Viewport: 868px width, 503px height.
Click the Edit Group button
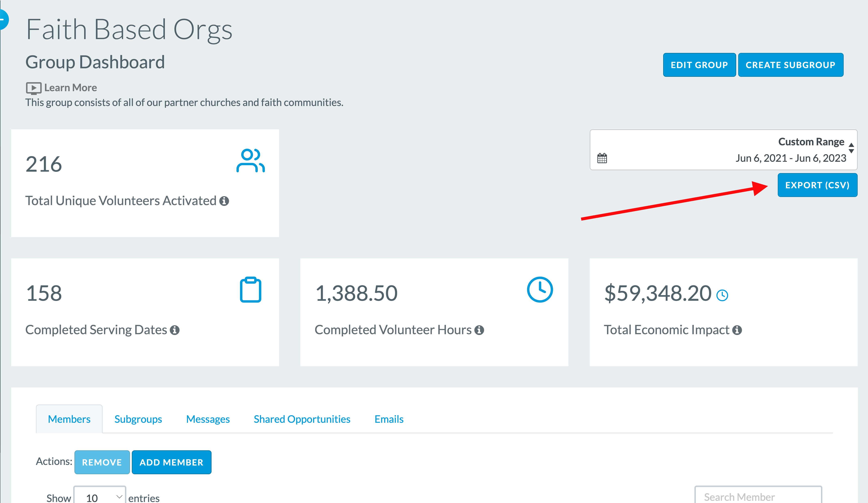click(x=699, y=65)
